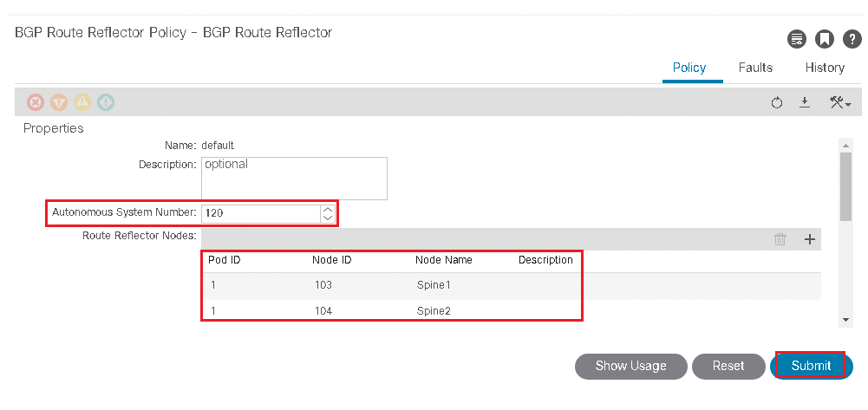Click the Show Usage button
This screenshot has height=410, width=868.
pos(630,366)
